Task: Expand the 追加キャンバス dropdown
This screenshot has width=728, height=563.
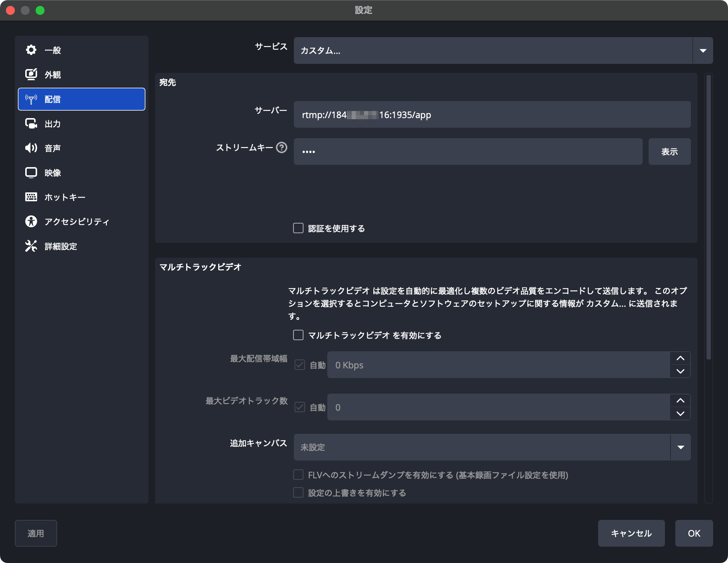Action: click(x=492, y=447)
